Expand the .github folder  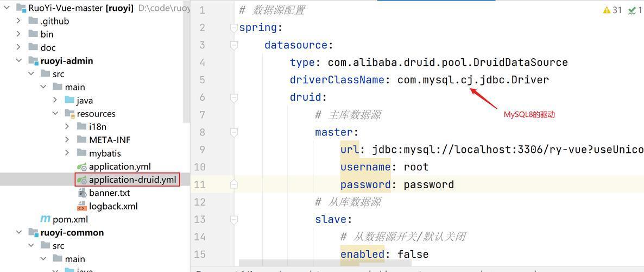pyautogui.click(x=18, y=21)
